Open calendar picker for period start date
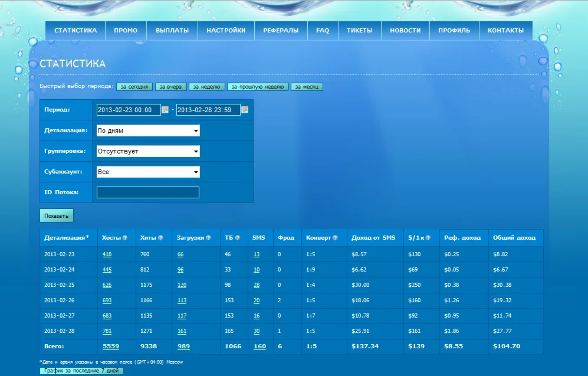Image resolution: width=588 pixels, height=376 pixels. point(165,110)
